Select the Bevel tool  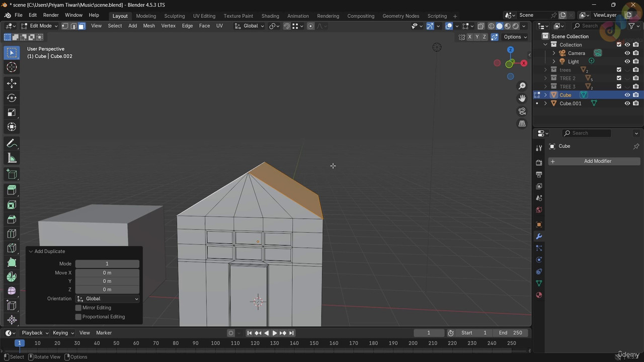[12, 219]
